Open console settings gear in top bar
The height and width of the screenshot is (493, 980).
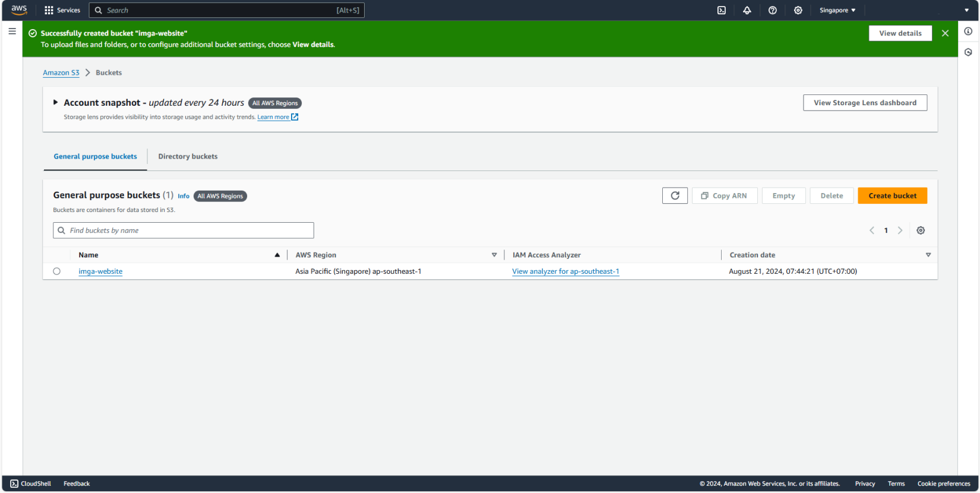click(798, 10)
